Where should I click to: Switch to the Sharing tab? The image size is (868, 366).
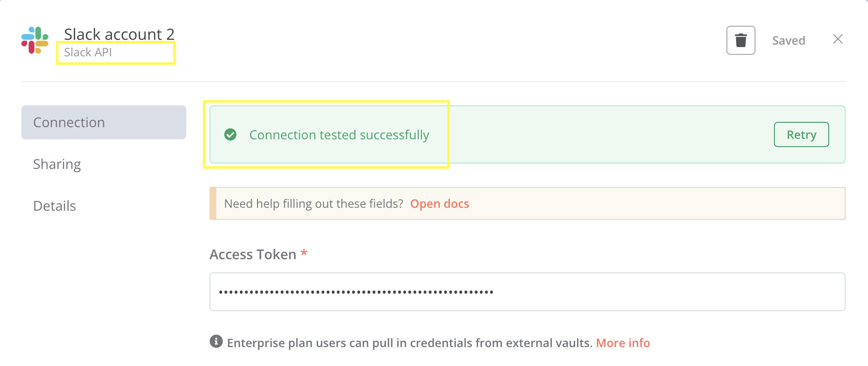pyautogui.click(x=57, y=164)
